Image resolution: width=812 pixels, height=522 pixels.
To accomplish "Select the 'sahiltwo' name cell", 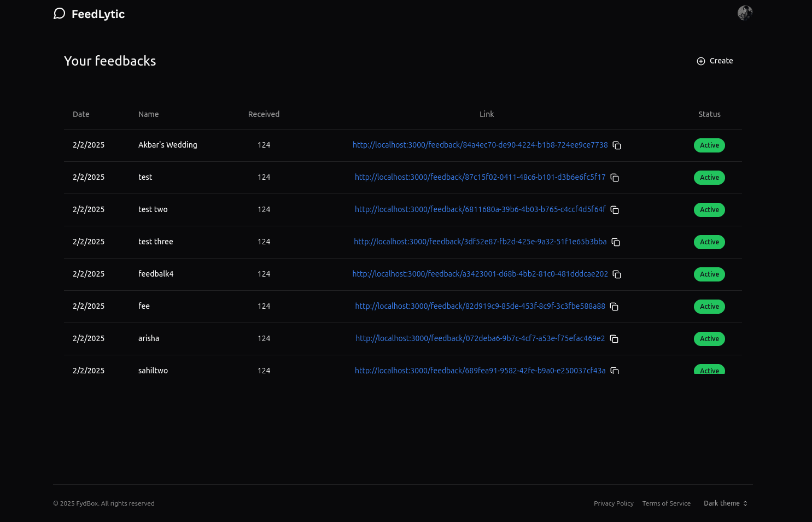I will [153, 370].
